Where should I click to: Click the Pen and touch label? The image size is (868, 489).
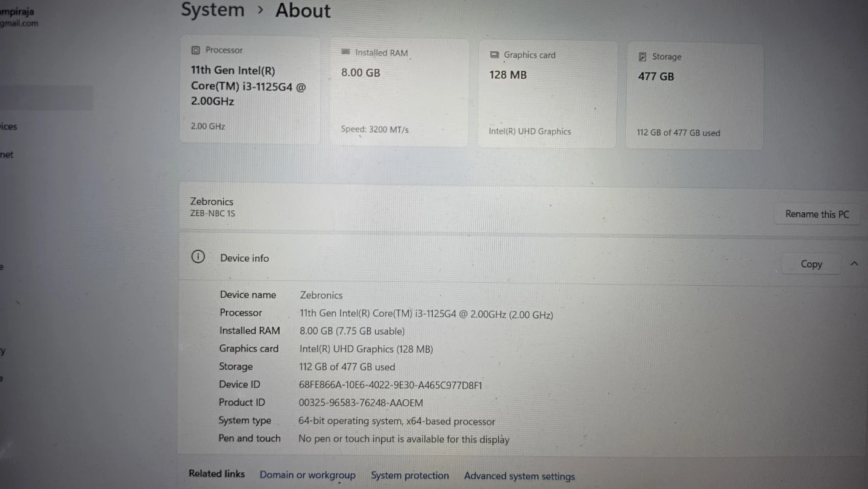pos(250,438)
